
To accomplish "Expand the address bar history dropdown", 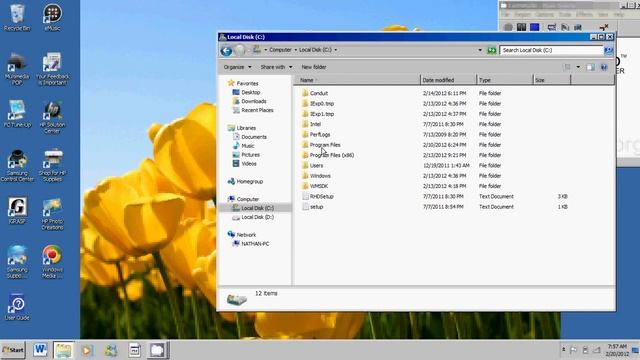I will pyautogui.click(x=480, y=50).
